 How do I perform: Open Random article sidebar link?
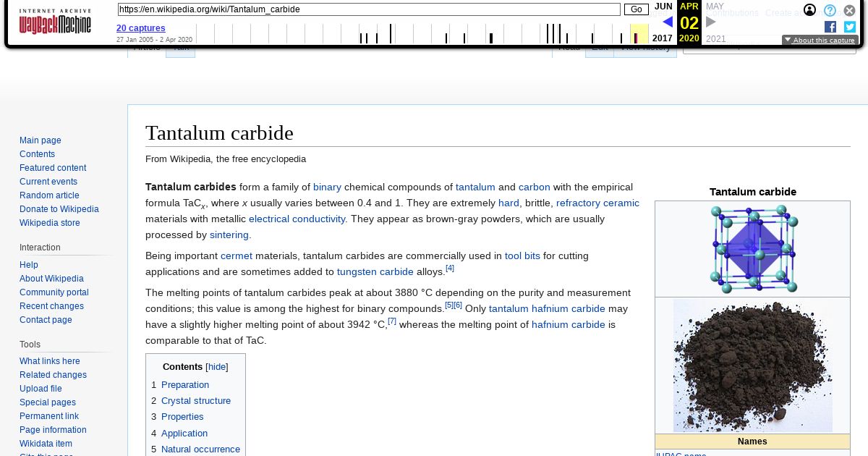coord(49,195)
